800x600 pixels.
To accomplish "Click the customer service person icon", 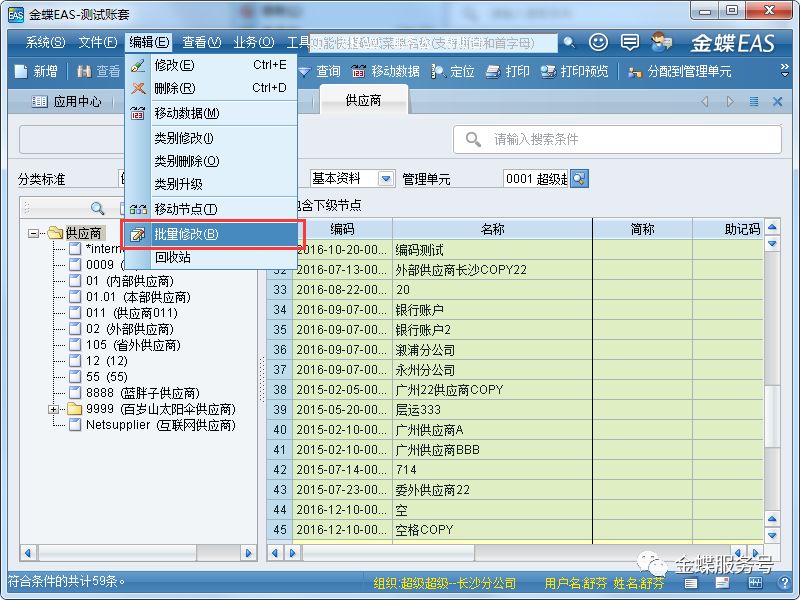I will pos(662,42).
